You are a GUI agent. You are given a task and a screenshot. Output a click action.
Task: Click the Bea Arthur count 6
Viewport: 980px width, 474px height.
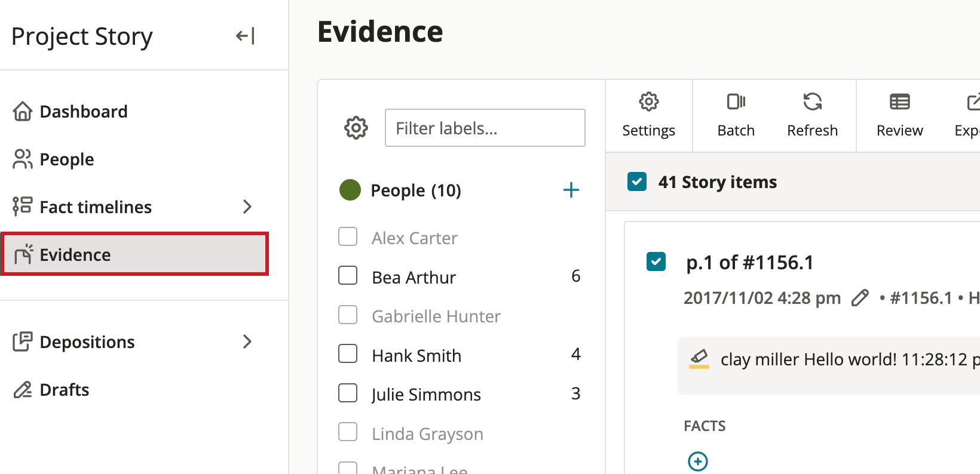pos(576,276)
